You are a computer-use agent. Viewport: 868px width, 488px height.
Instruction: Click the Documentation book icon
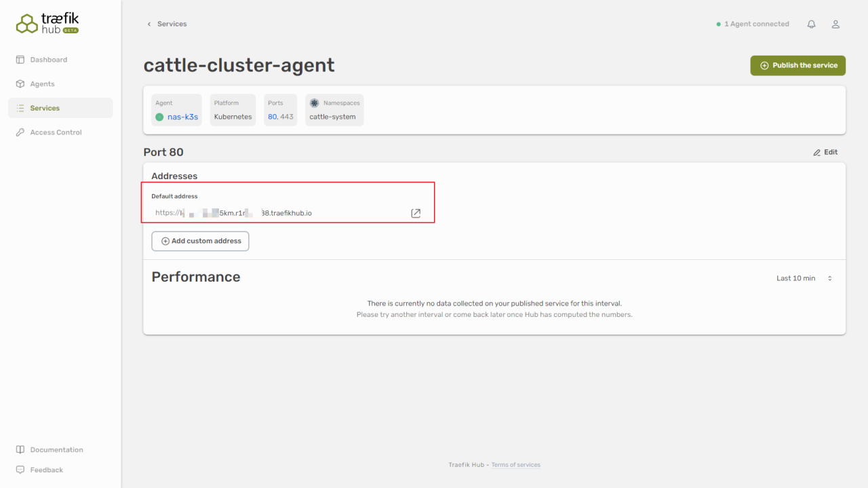20,449
